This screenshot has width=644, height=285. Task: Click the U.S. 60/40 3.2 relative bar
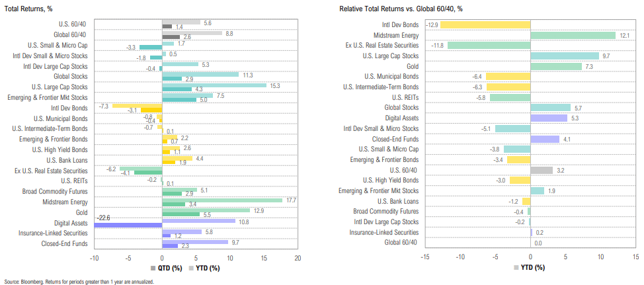(x=542, y=170)
